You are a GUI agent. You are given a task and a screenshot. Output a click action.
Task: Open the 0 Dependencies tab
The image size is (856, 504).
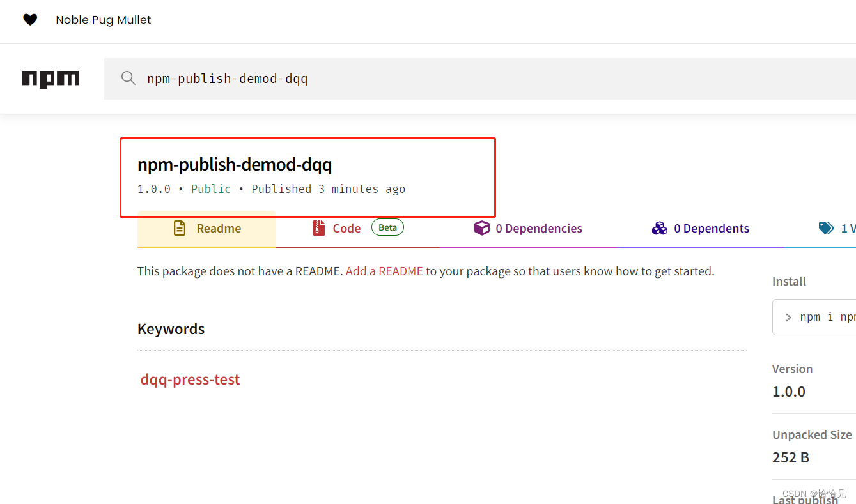tap(528, 229)
